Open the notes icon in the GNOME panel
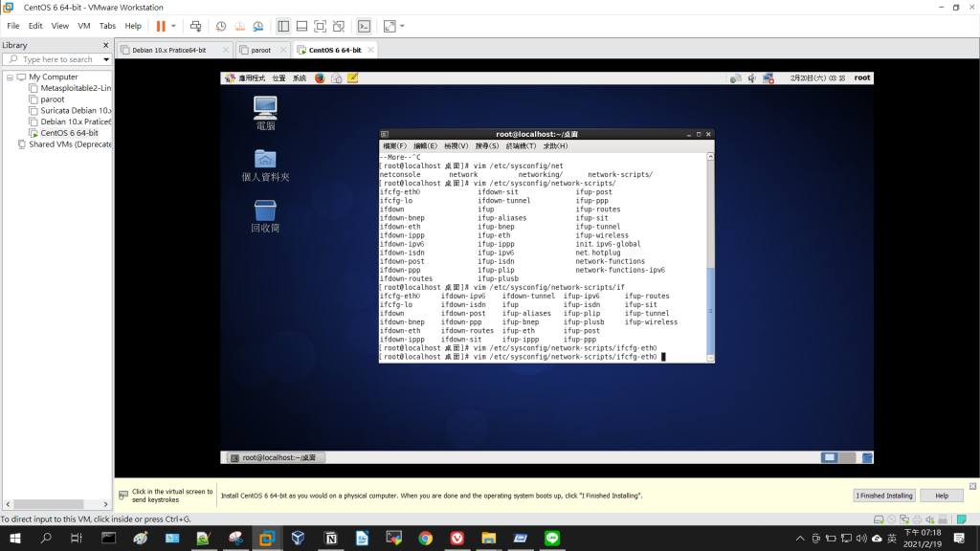Image resolution: width=980 pixels, height=551 pixels. click(x=352, y=78)
